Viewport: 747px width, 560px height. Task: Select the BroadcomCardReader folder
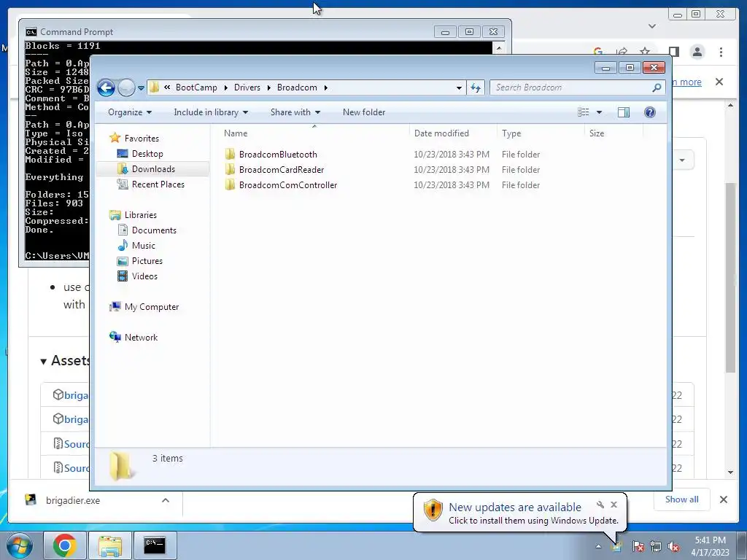coord(281,169)
